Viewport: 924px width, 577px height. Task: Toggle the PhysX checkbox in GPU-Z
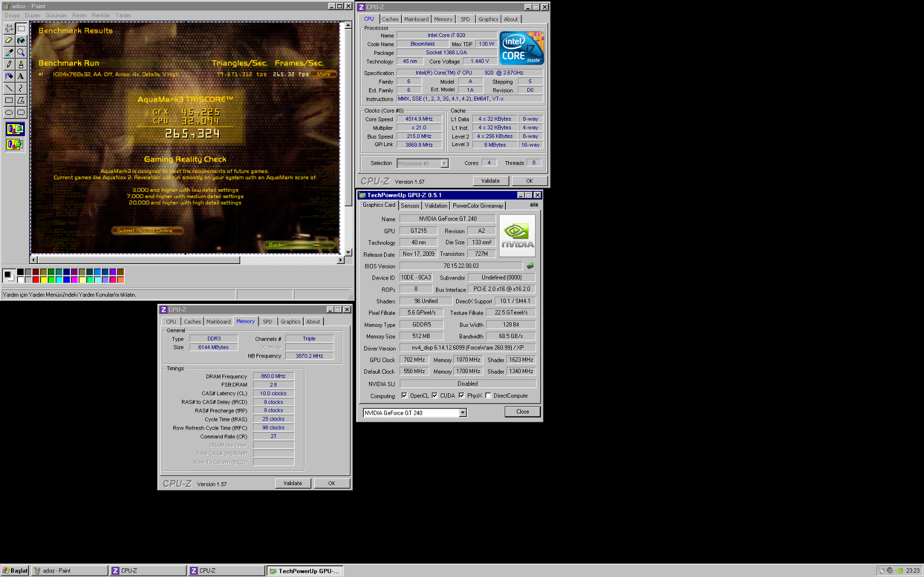461,396
